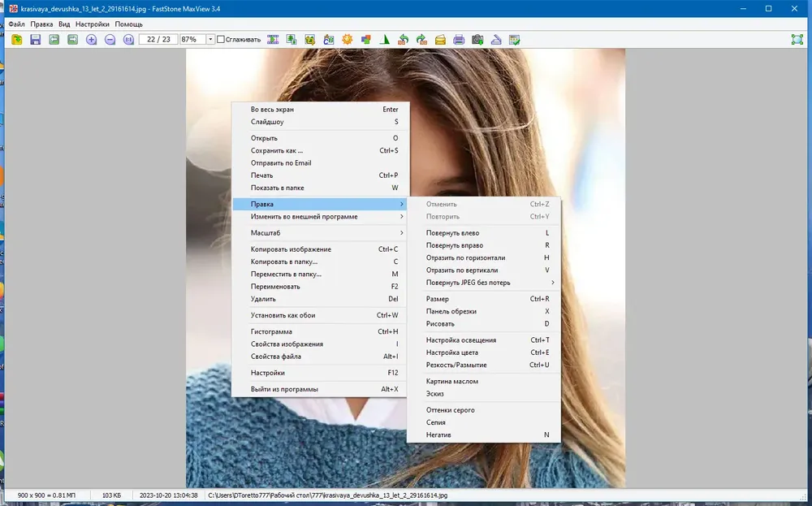Screen dimensions: 812x506
Task: Open the Вид menu in menu bar
Action: click(x=64, y=24)
